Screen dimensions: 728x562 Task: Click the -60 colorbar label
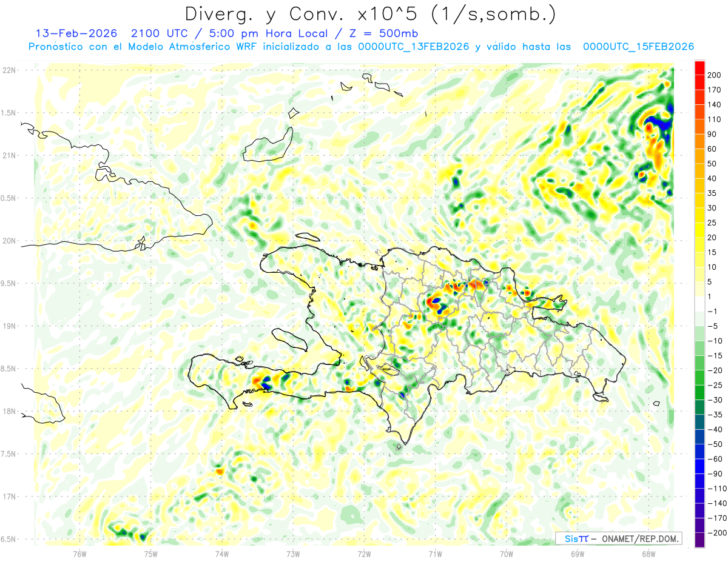pyautogui.click(x=716, y=459)
